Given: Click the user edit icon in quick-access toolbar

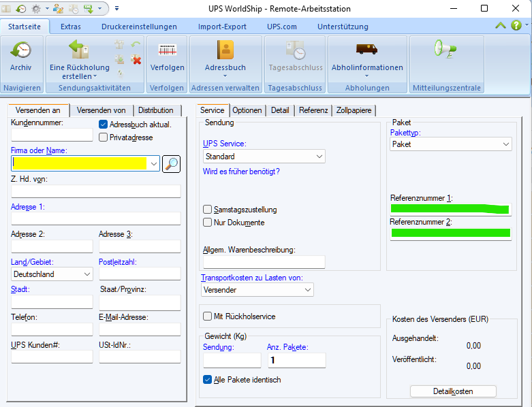Looking at the screenshot, I should [59, 8].
